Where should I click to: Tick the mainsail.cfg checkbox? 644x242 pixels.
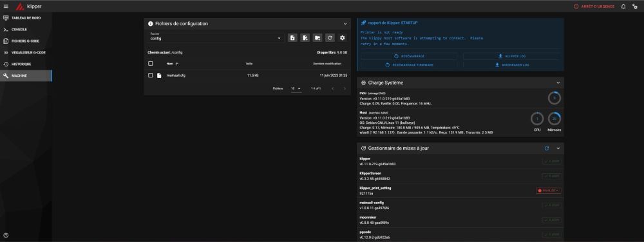tap(150, 76)
